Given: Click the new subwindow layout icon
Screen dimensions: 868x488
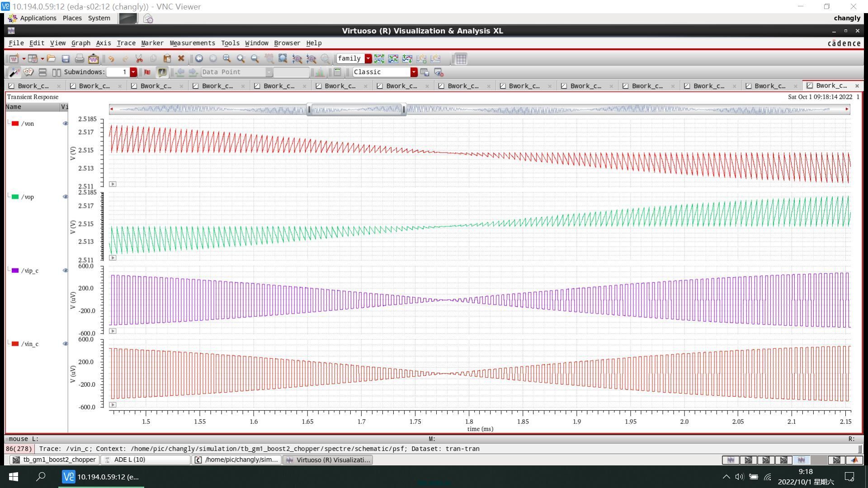Looking at the screenshot, I should [x=32, y=59].
